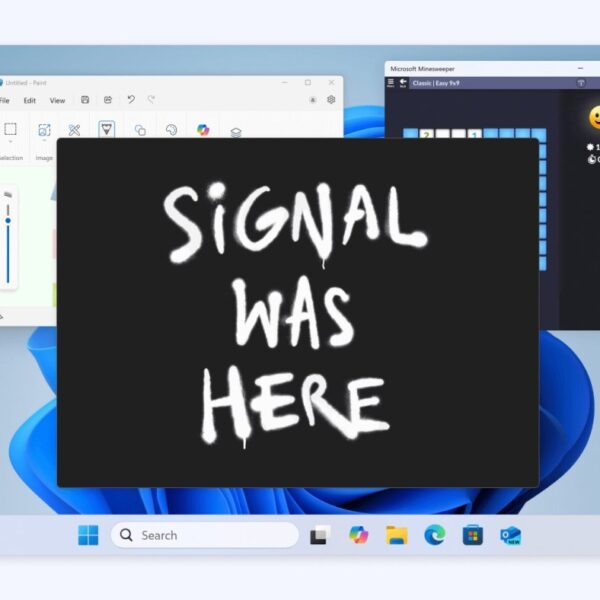Open the Colors palette icon in Paint
The image size is (600, 600).
[171, 130]
